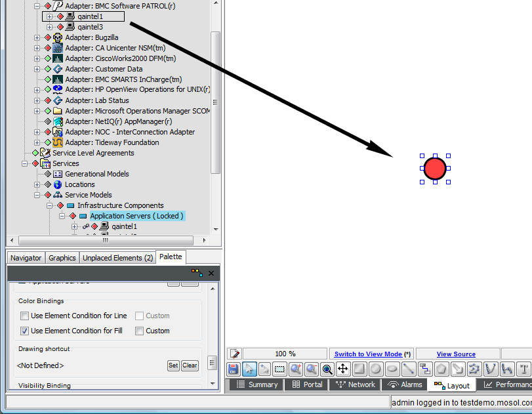532x414 pixels.
Task: Select the connector link tool
Action: click(x=424, y=369)
